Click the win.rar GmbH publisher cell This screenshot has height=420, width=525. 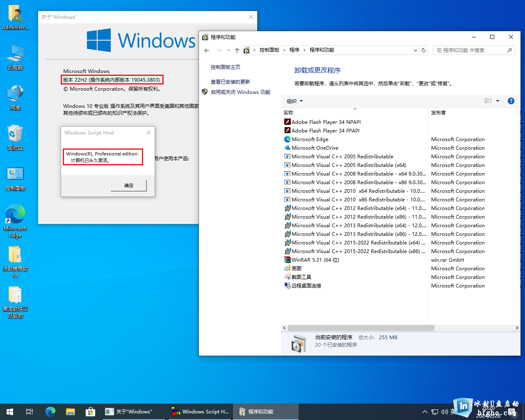pos(447,260)
